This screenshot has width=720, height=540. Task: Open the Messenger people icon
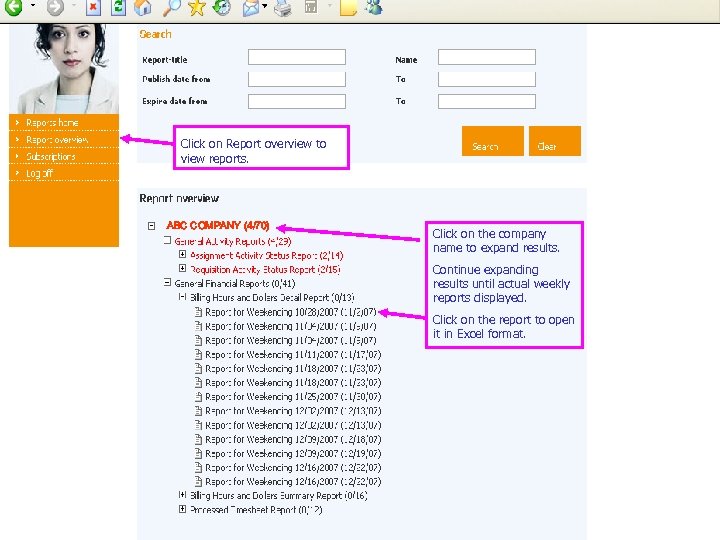tap(374, 6)
